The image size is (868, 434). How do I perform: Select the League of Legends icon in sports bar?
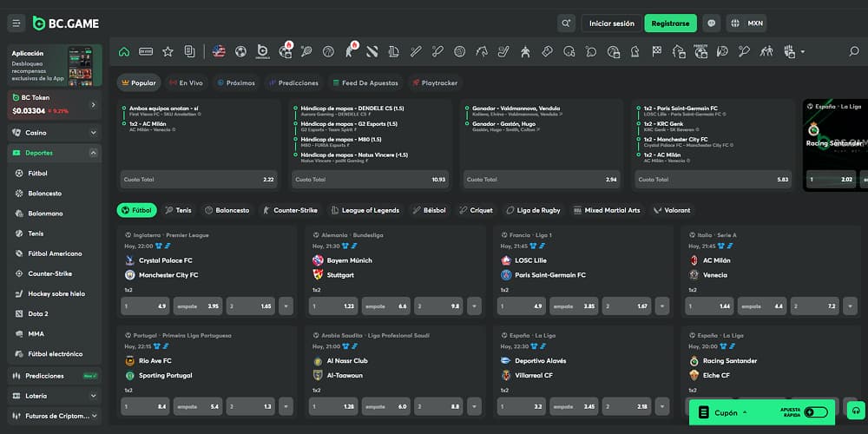[393, 51]
